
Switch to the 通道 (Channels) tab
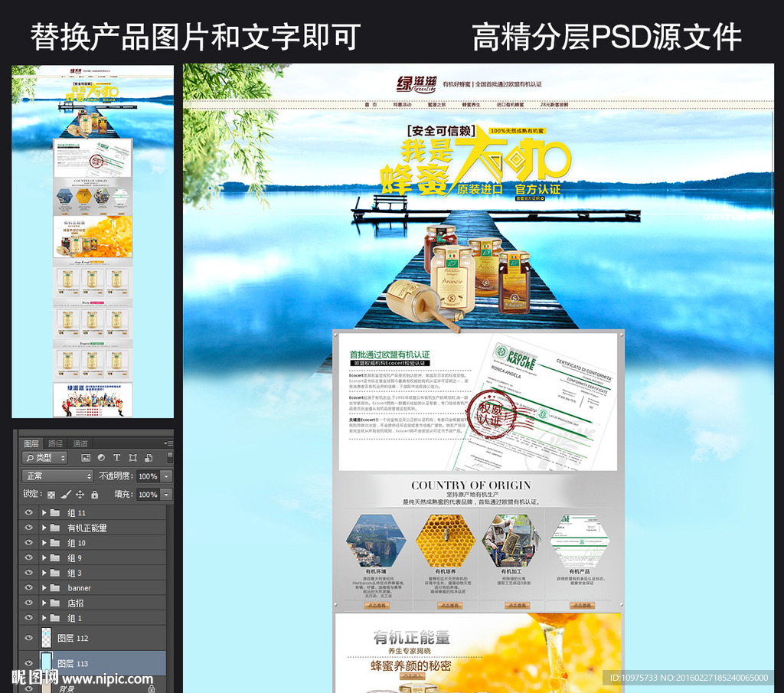[80, 443]
